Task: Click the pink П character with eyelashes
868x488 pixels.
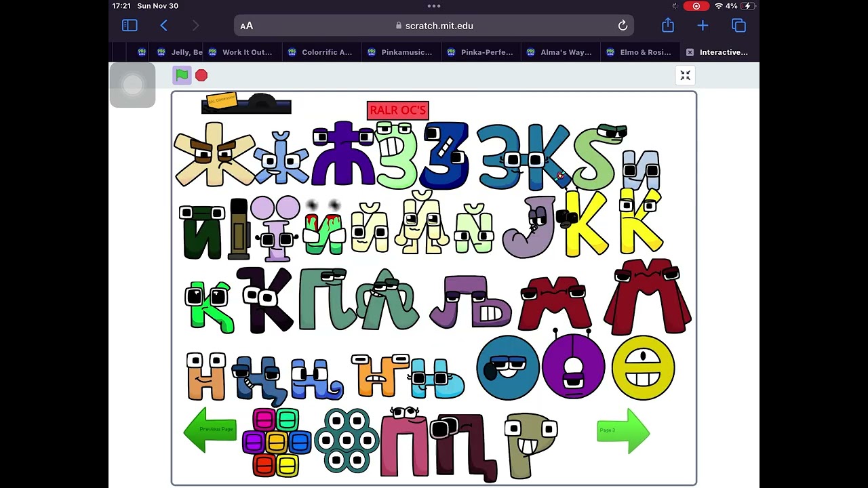Action: tap(404, 441)
